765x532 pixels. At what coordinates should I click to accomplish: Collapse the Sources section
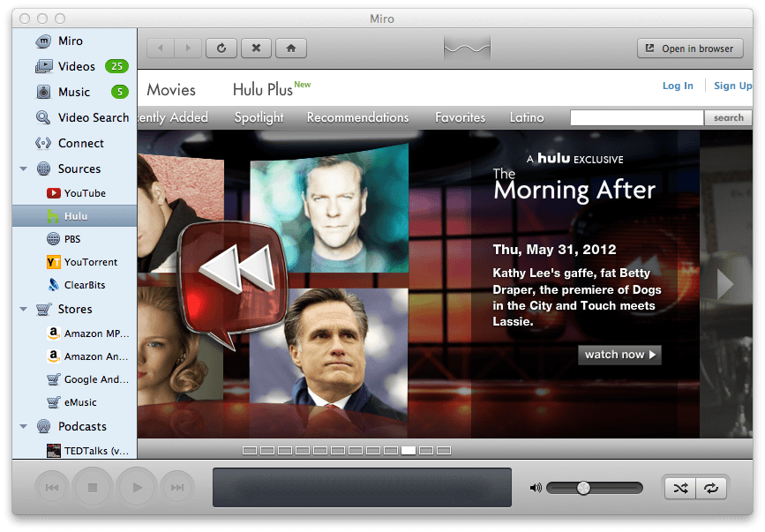(x=24, y=169)
